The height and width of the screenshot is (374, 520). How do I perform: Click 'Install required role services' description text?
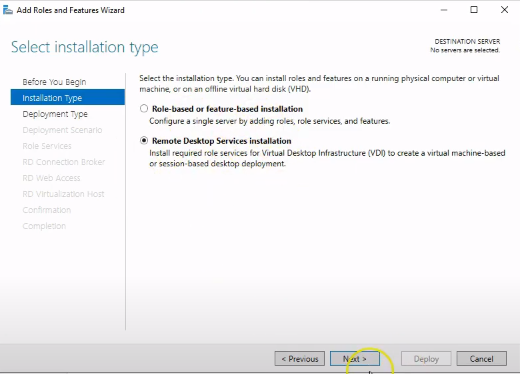point(327,158)
